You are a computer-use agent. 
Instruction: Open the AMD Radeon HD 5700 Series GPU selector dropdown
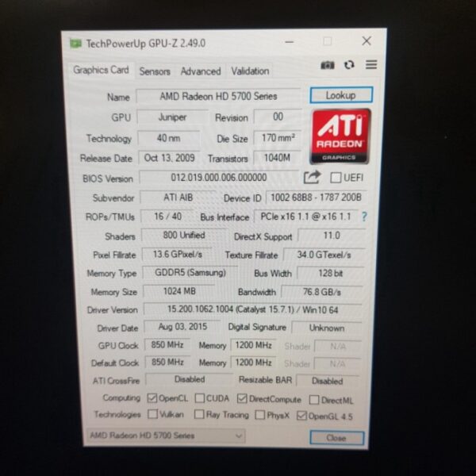tap(166, 436)
